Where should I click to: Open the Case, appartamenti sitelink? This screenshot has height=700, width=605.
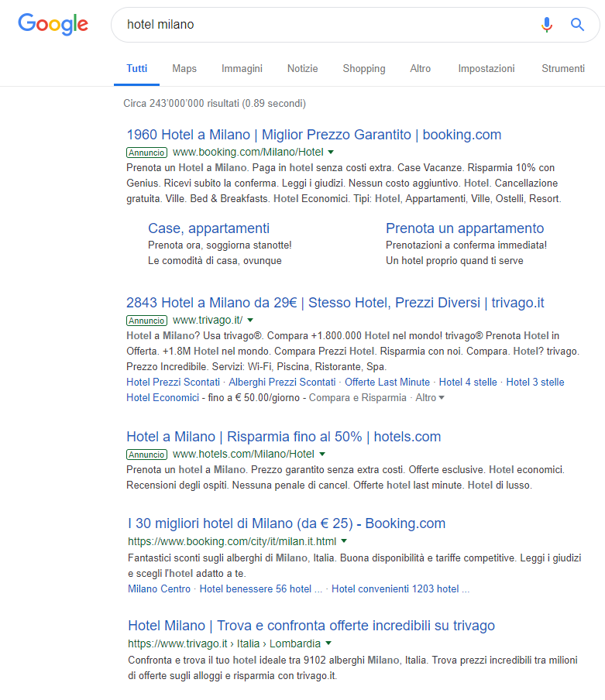(208, 228)
